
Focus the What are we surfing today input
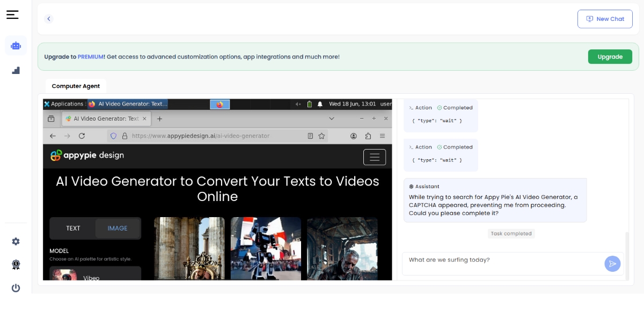[x=502, y=263]
